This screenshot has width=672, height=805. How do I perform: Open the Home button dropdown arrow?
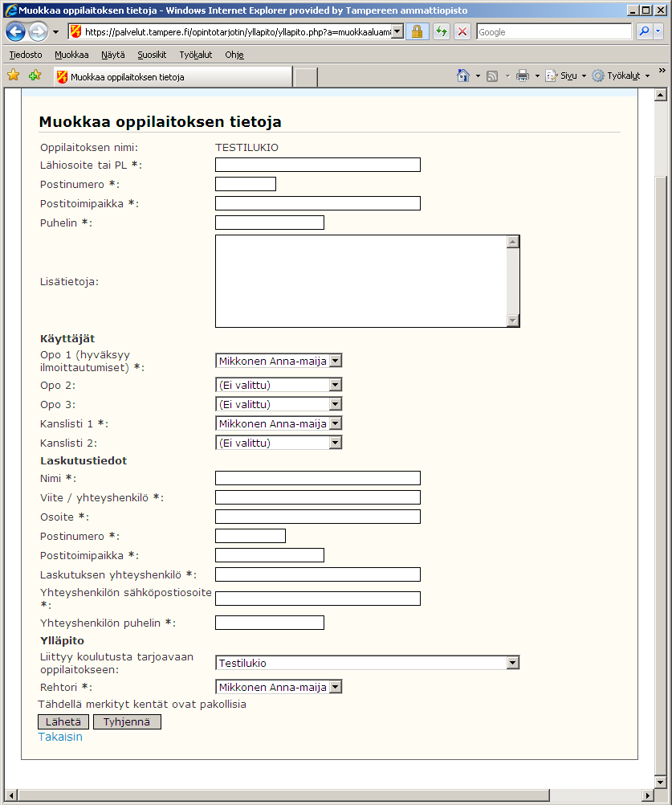pos(478,76)
